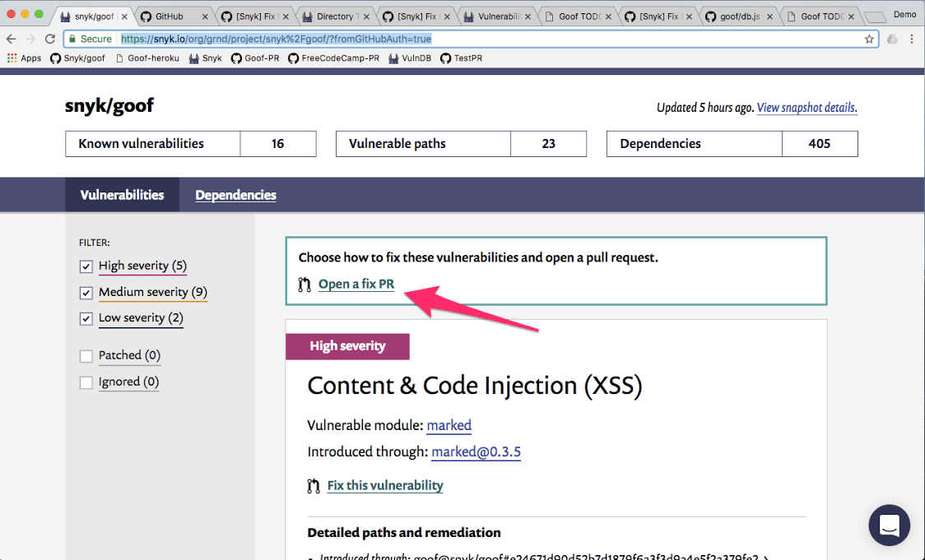Click the browser back arrow

click(x=12, y=39)
